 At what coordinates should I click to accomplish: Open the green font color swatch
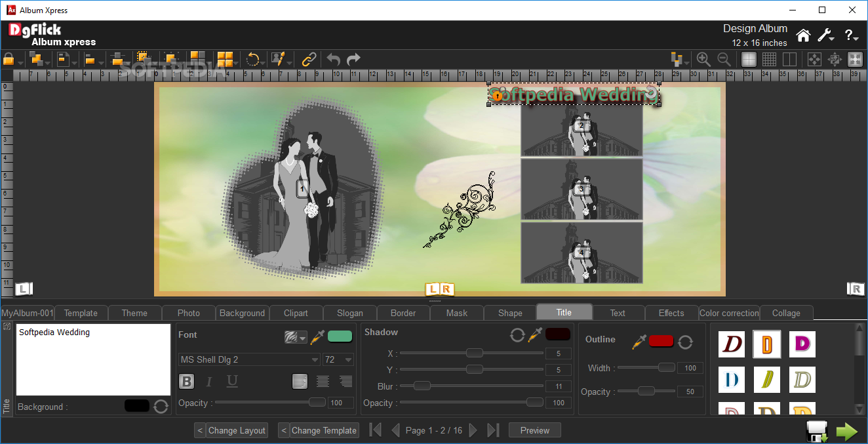[x=340, y=336]
